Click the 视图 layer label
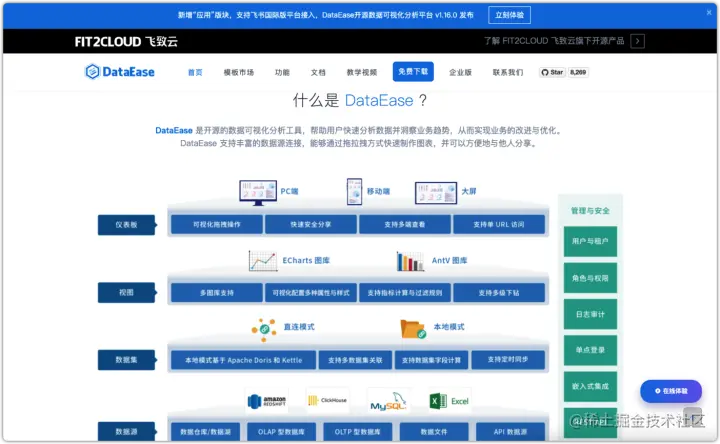The height and width of the screenshot is (444, 720). pos(126,292)
